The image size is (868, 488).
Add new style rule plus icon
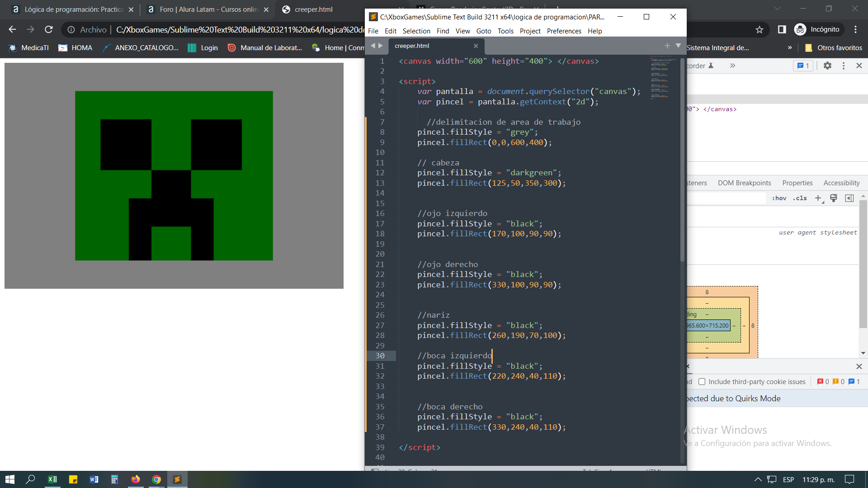pyautogui.click(x=818, y=198)
